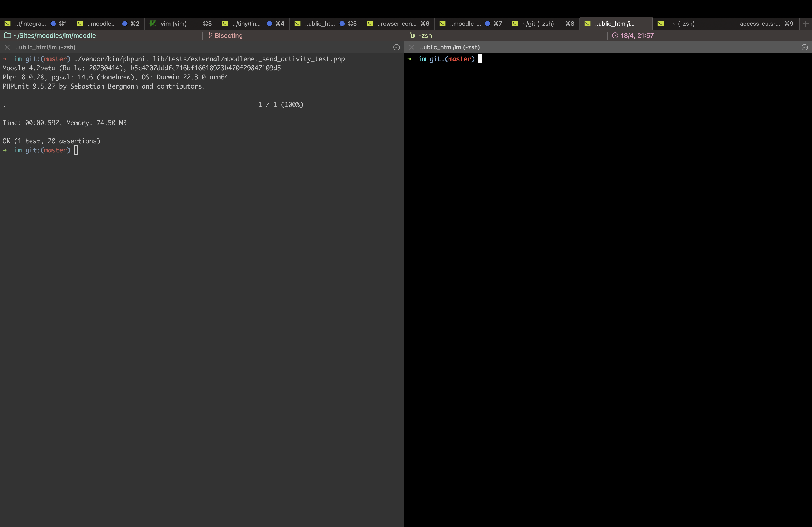Click the right pane prompt cursor
Screen dimensions: 812x527
(x=480, y=59)
